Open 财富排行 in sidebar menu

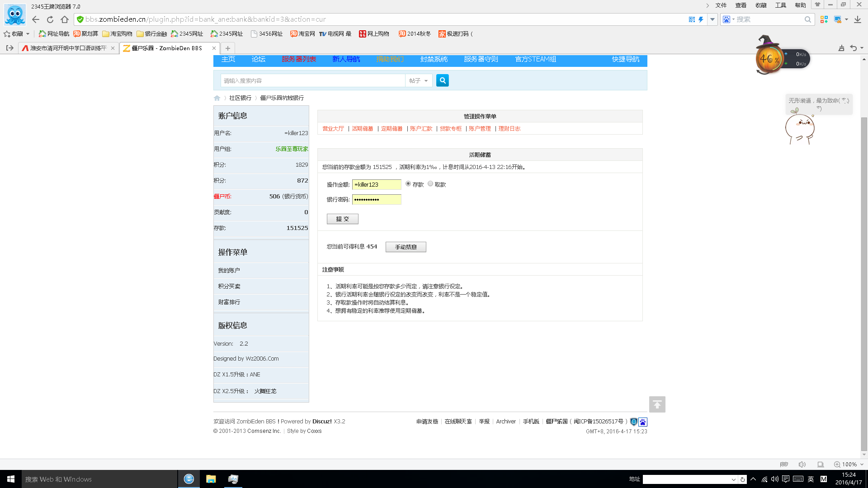coord(229,302)
